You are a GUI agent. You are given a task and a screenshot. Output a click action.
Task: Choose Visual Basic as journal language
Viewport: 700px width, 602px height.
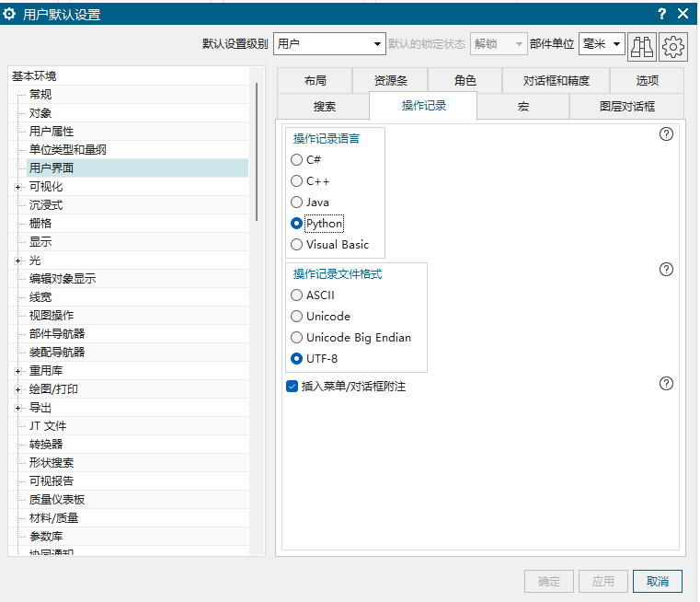coord(296,245)
